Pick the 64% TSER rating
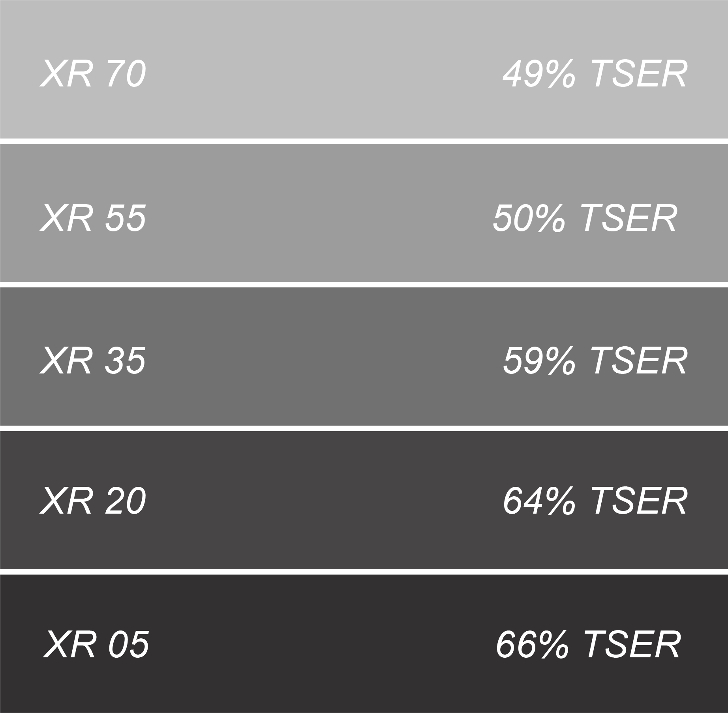This screenshot has height=713, width=728. 595,501
